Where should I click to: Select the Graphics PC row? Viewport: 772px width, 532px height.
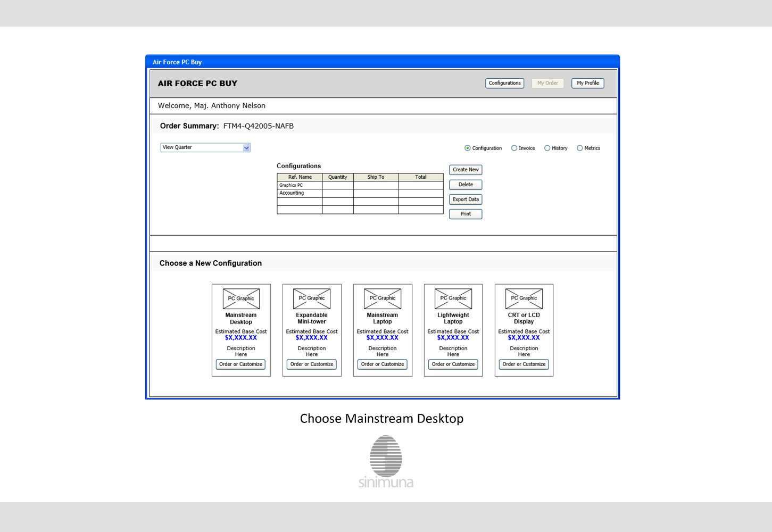pyautogui.click(x=360, y=185)
